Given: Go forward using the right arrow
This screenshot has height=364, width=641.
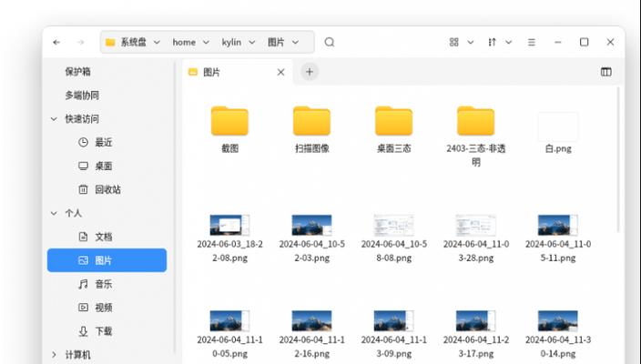Looking at the screenshot, I should tap(80, 42).
